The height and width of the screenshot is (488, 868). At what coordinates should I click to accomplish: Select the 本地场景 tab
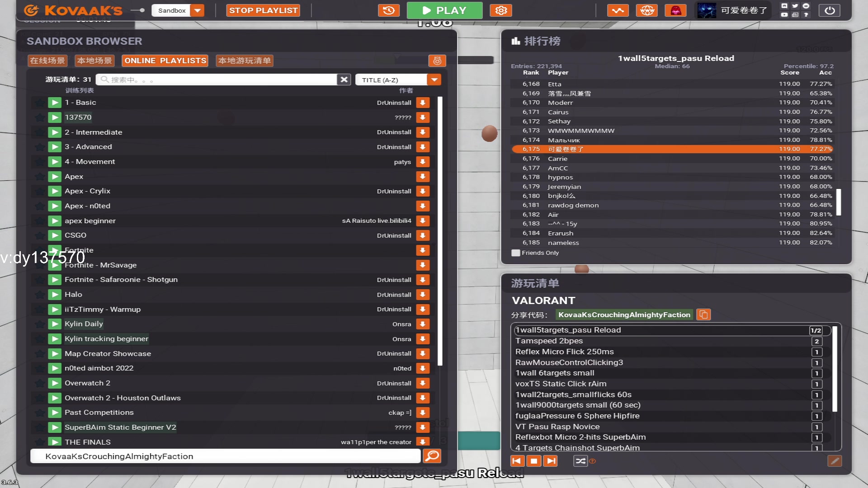click(94, 60)
